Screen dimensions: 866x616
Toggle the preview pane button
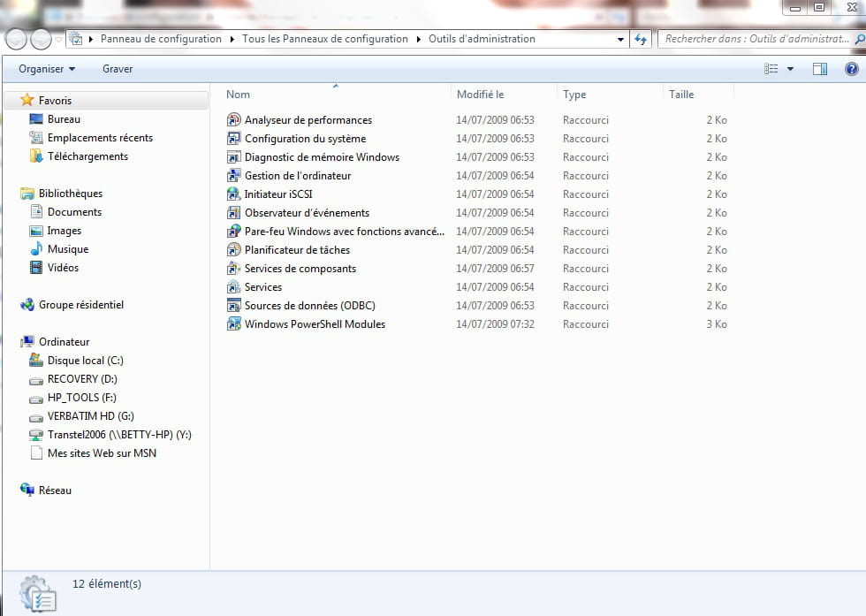[x=820, y=69]
